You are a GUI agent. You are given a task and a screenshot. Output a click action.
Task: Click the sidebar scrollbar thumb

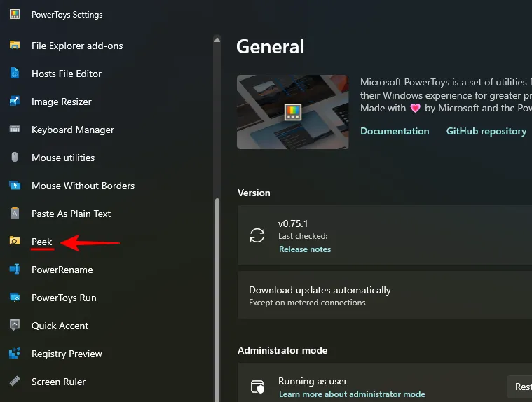(x=217, y=300)
